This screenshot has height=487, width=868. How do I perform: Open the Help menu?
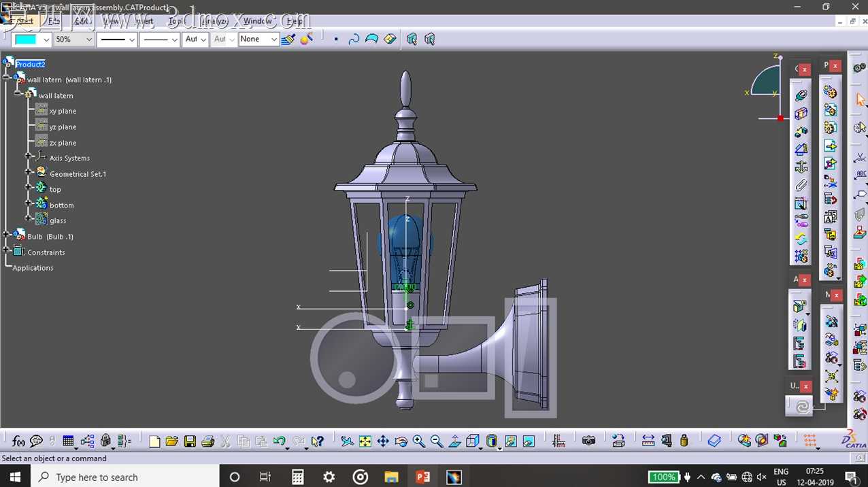tap(294, 21)
